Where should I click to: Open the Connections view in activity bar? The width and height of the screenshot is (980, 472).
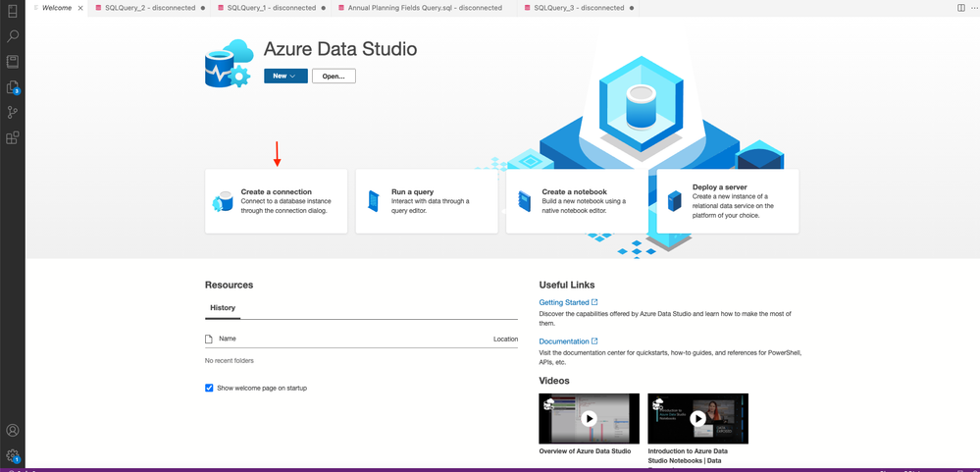13,11
